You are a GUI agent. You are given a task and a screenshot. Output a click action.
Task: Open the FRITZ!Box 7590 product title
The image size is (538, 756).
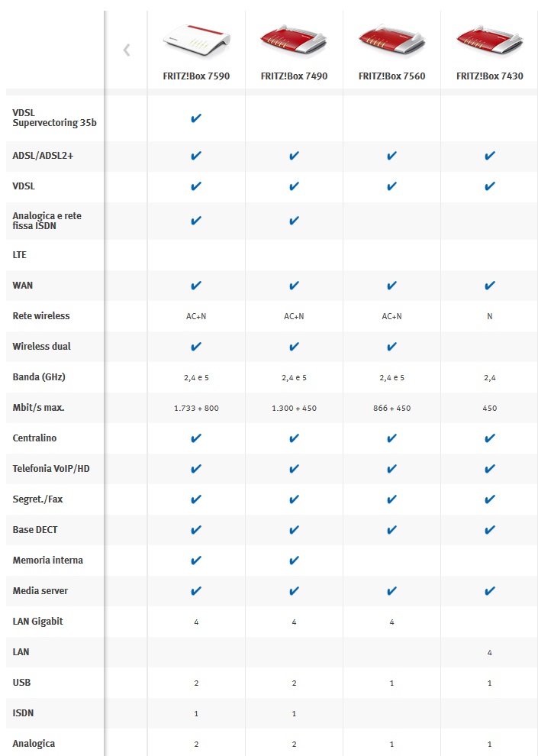(196, 76)
